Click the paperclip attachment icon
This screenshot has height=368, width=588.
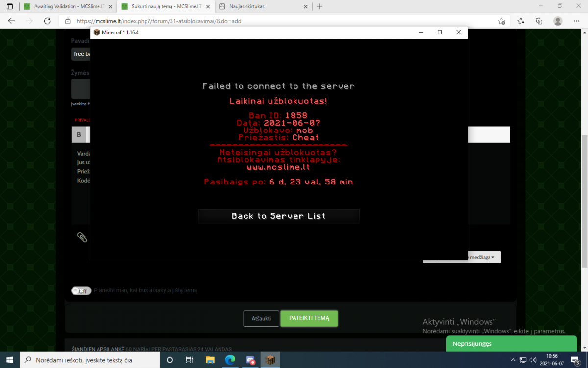[82, 237]
